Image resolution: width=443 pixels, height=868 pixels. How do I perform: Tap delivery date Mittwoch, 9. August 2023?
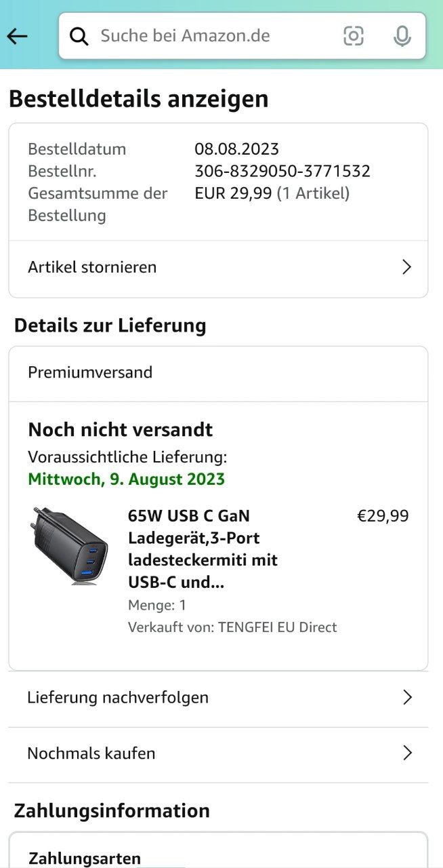[126, 479]
